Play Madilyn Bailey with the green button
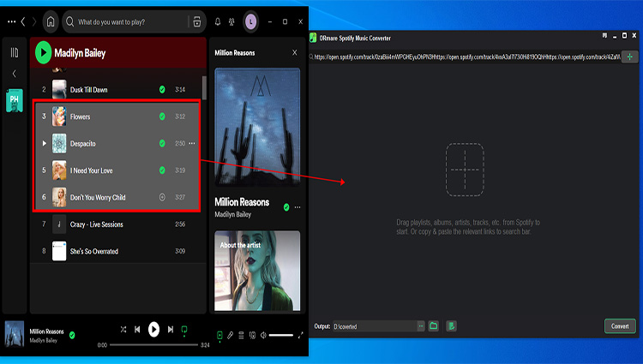Image resolution: width=643 pixels, height=364 pixels. pyautogui.click(x=43, y=53)
